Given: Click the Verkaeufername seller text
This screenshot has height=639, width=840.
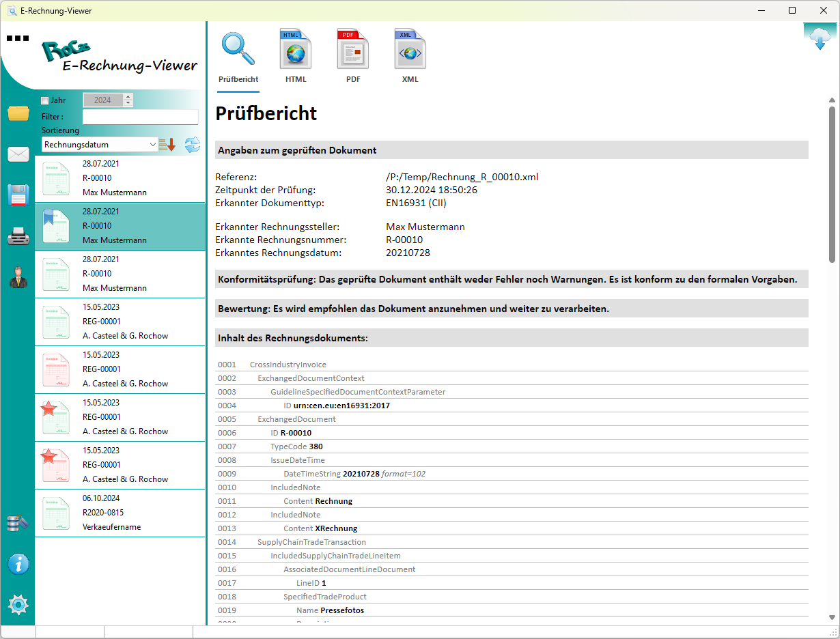Looking at the screenshot, I should click(111, 527).
